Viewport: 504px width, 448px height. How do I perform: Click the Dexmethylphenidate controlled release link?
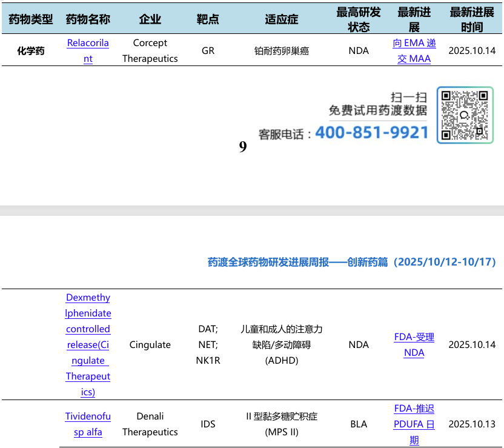[x=88, y=344]
